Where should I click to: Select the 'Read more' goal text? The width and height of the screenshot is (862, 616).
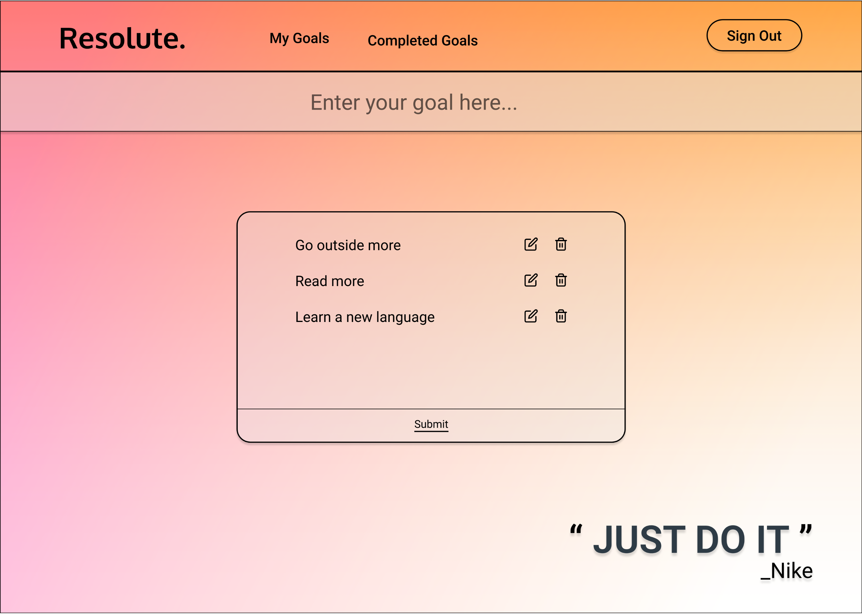point(329,281)
